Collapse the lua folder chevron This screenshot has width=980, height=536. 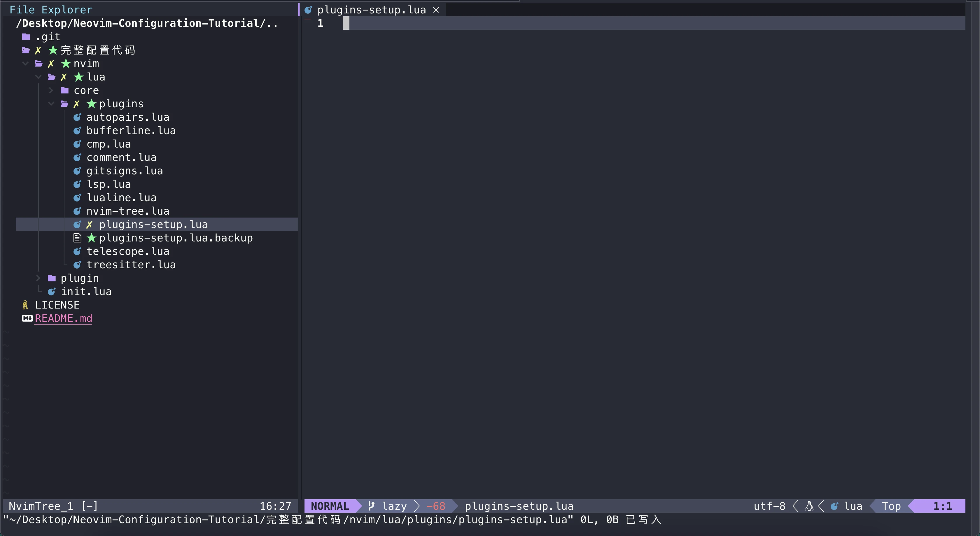pyautogui.click(x=38, y=77)
